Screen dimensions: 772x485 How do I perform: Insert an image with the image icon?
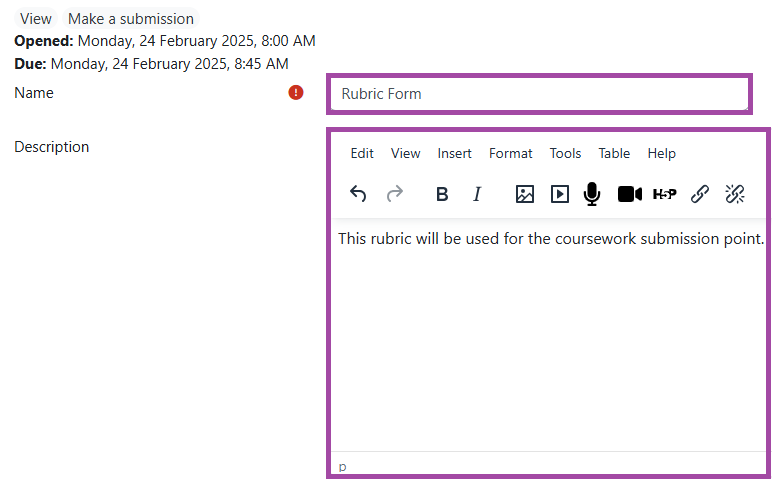point(524,194)
